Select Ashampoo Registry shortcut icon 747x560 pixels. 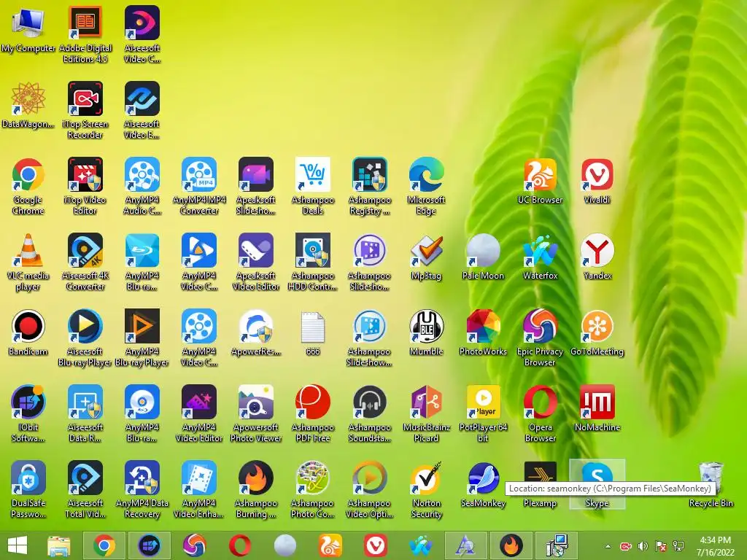pyautogui.click(x=370, y=186)
